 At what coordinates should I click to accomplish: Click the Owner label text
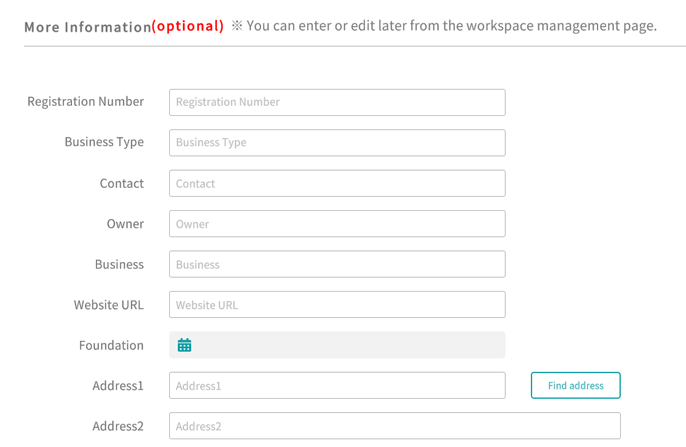coord(125,224)
